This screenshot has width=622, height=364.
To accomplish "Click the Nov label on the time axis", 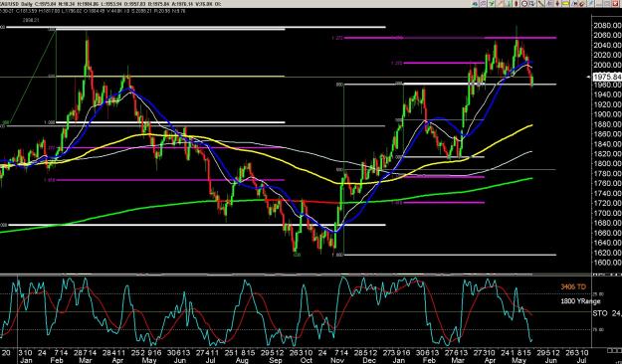I will [337, 360].
